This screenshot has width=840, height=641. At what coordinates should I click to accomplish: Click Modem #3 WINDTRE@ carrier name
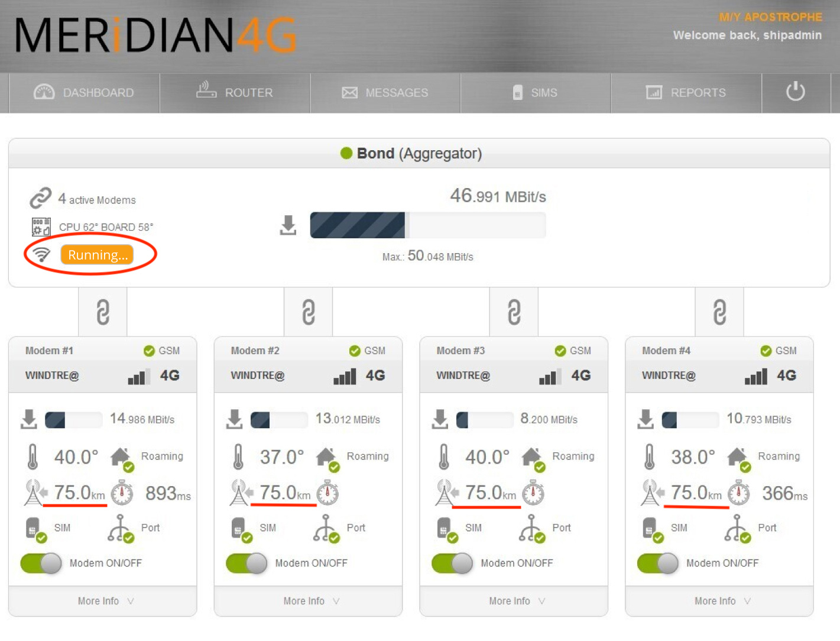pyautogui.click(x=463, y=375)
